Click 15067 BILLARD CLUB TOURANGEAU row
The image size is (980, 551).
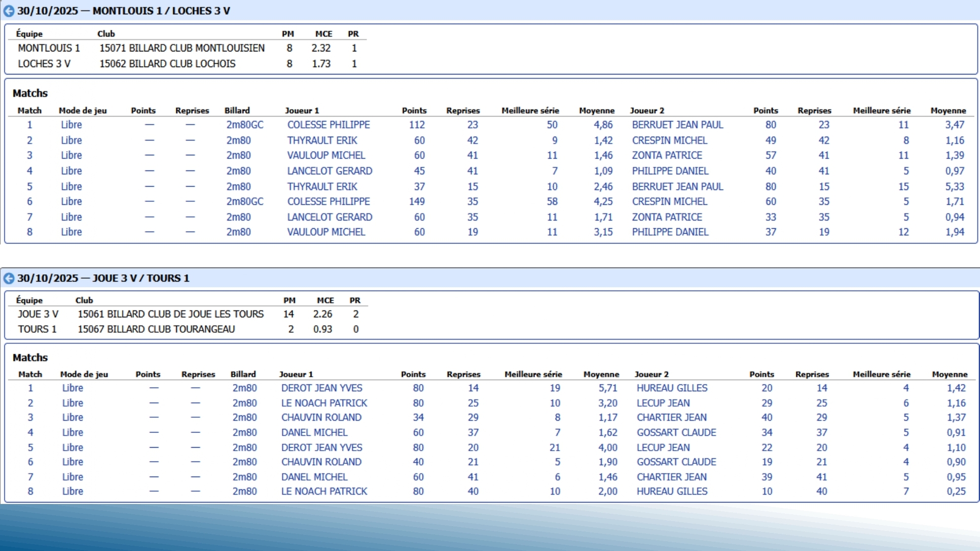pos(156,329)
